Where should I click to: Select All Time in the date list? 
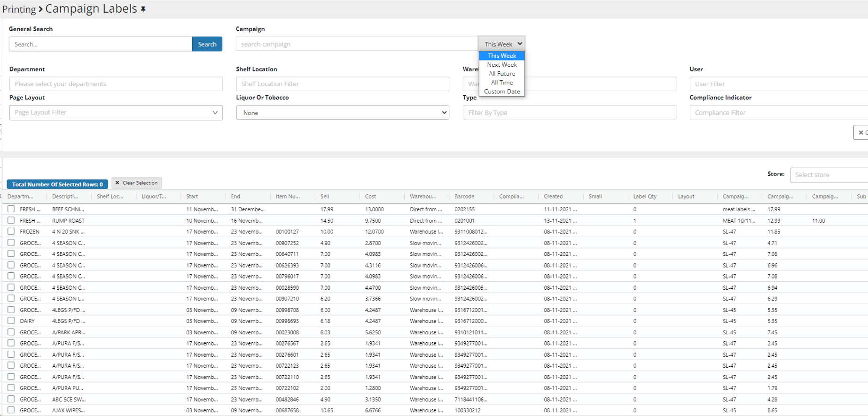tap(502, 83)
